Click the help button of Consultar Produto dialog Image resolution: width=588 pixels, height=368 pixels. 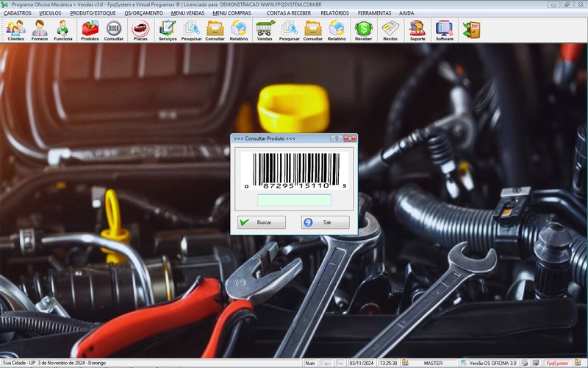click(337, 138)
